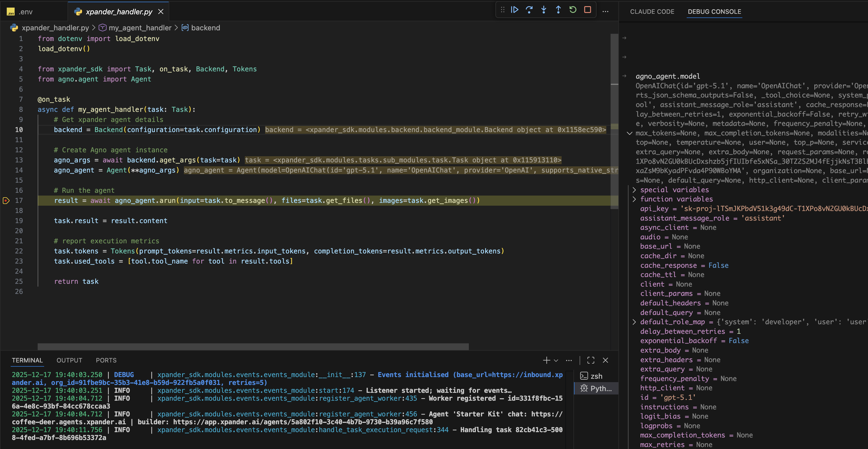Expand the default_role_map dictionary entry

coord(635,322)
